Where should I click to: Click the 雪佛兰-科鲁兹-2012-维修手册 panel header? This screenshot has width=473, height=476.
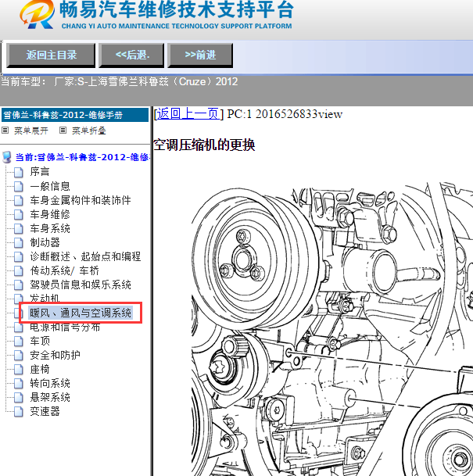point(75,115)
